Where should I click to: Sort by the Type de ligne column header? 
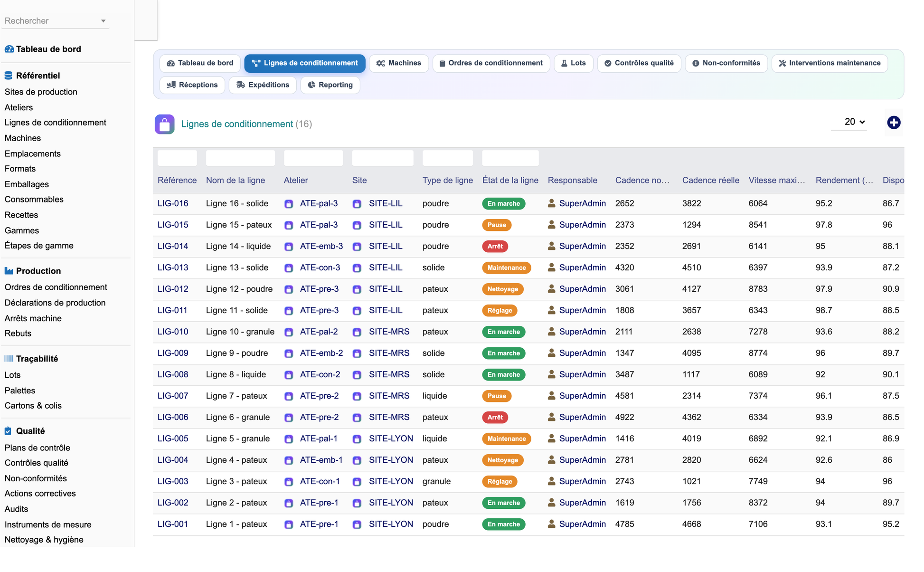tap(447, 181)
